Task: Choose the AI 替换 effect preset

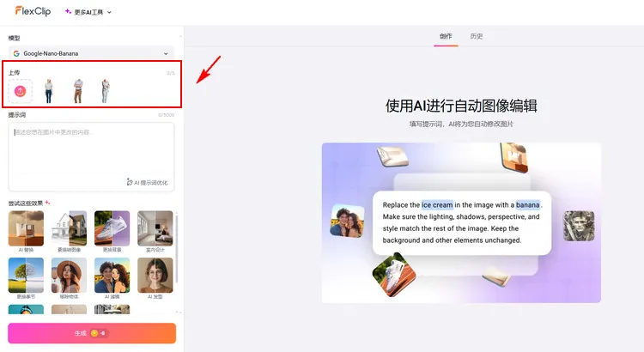Action: pyautogui.click(x=24, y=229)
